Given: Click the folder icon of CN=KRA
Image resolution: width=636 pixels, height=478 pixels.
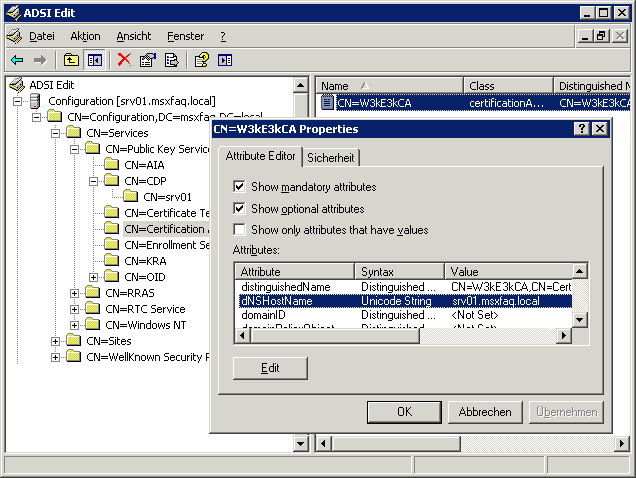Looking at the screenshot, I should pos(111,260).
